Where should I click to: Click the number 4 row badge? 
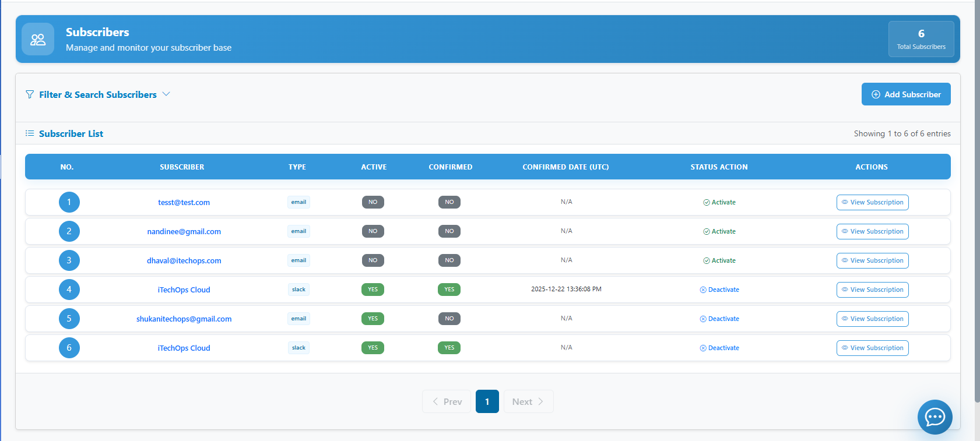69,290
